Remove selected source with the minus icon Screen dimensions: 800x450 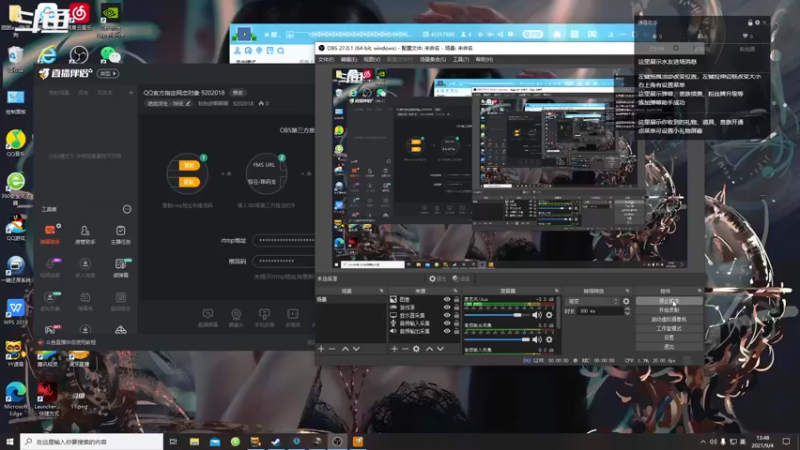coord(405,349)
